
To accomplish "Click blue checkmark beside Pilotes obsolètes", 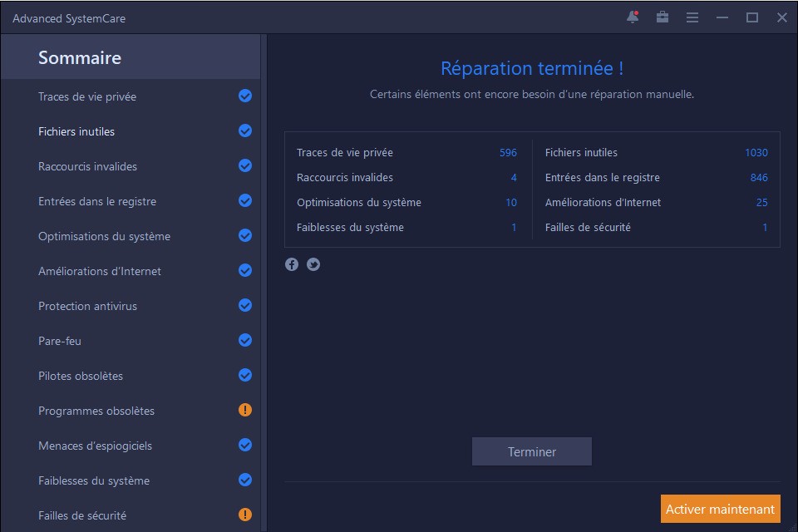I will pos(244,375).
